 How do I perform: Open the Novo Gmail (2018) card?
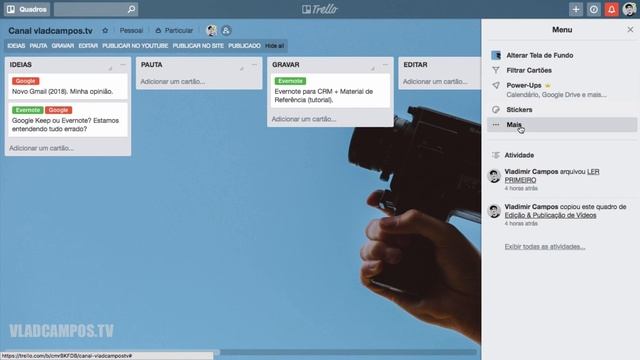(68, 87)
